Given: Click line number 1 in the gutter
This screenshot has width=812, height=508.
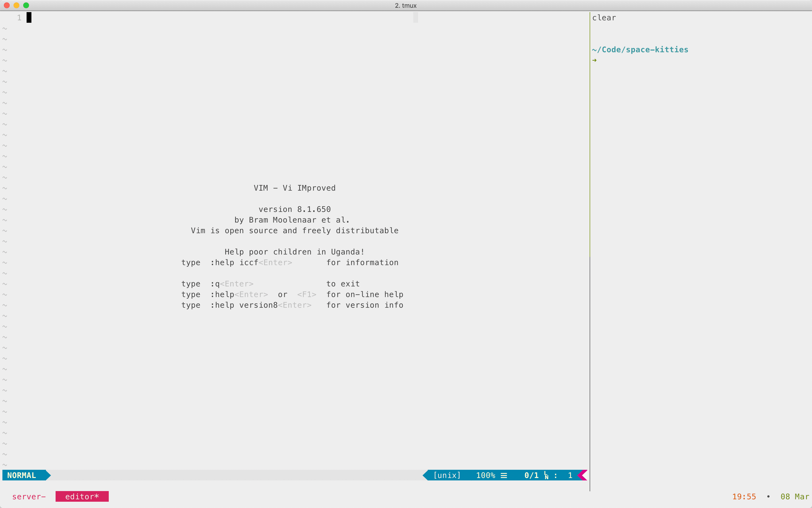Looking at the screenshot, I should (20, 18).
